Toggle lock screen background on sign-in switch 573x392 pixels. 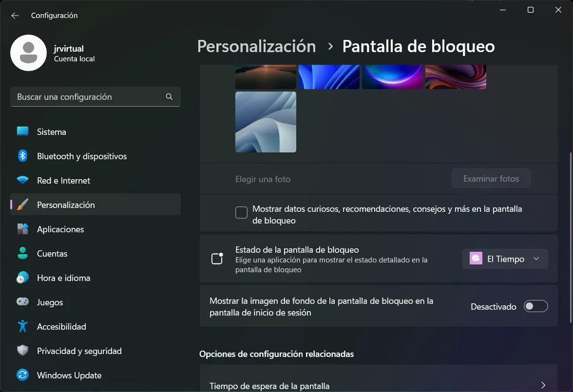click(536, 306)
